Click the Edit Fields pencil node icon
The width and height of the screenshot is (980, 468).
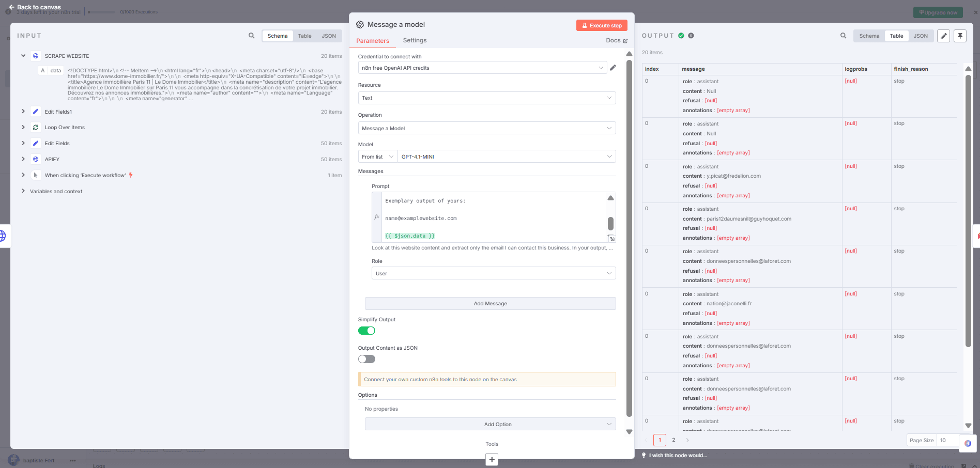coord(36,143)
